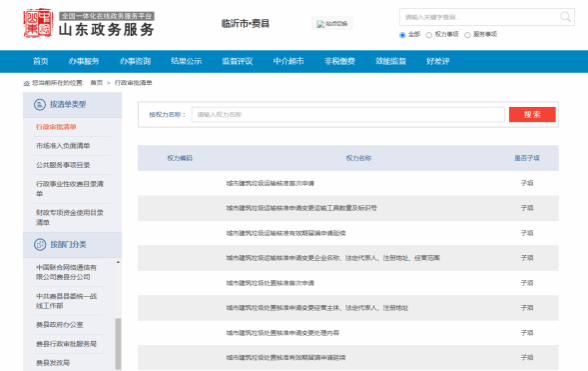This screenshot has height=371, width=588.
Task: Open the 好差评 menu
Action: tap(438, 61)
